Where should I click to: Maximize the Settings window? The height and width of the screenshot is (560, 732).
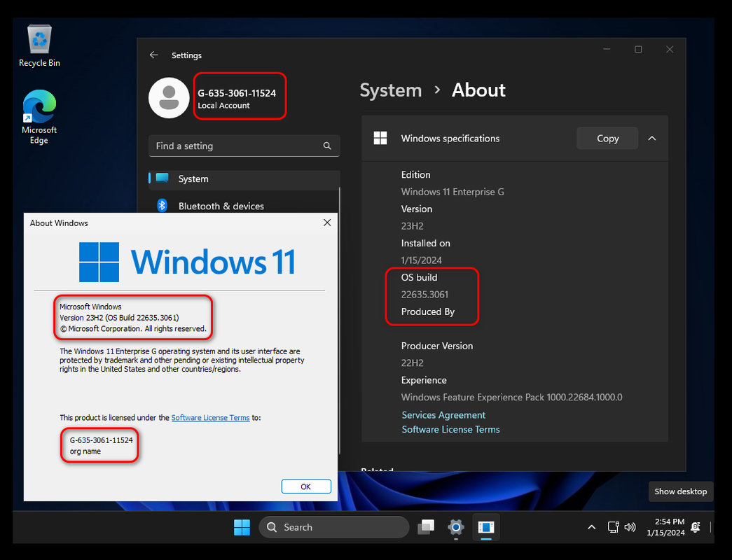point(638,50)
